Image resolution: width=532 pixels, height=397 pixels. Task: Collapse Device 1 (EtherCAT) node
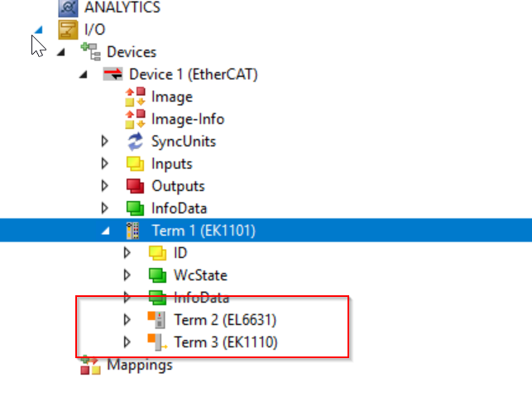84,74
